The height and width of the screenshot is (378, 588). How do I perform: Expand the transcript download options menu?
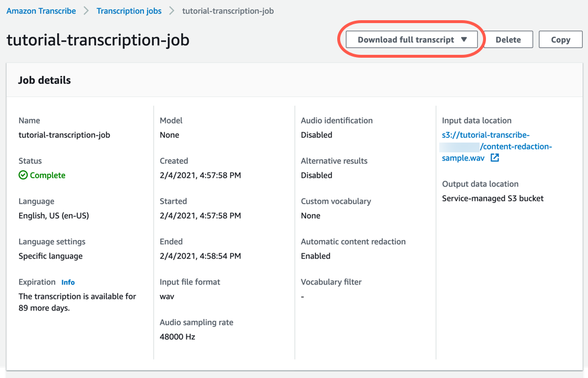click(410, 39)
